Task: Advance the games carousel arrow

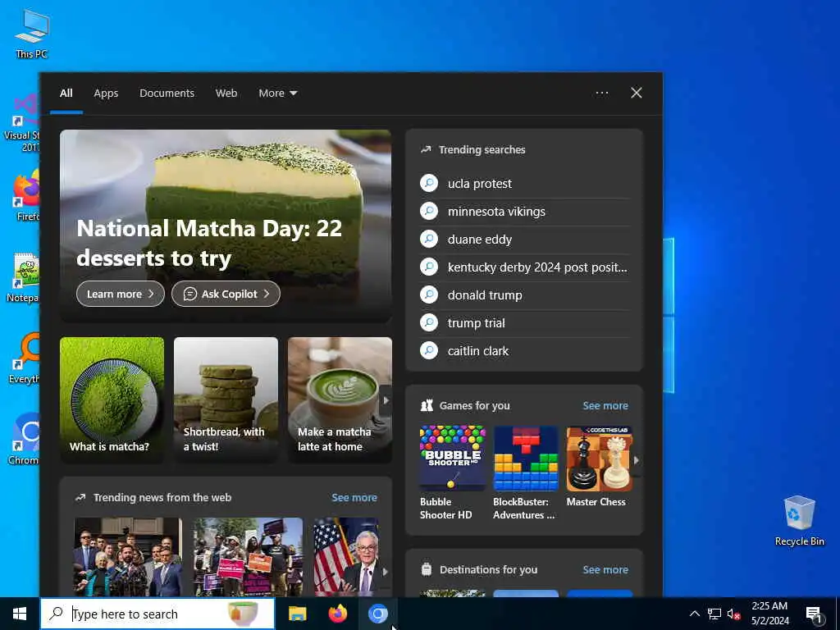Action: pos(637,459)
